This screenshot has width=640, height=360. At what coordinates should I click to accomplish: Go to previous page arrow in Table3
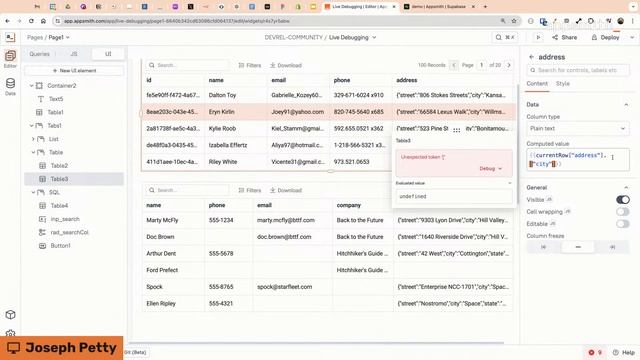[453, 65]
